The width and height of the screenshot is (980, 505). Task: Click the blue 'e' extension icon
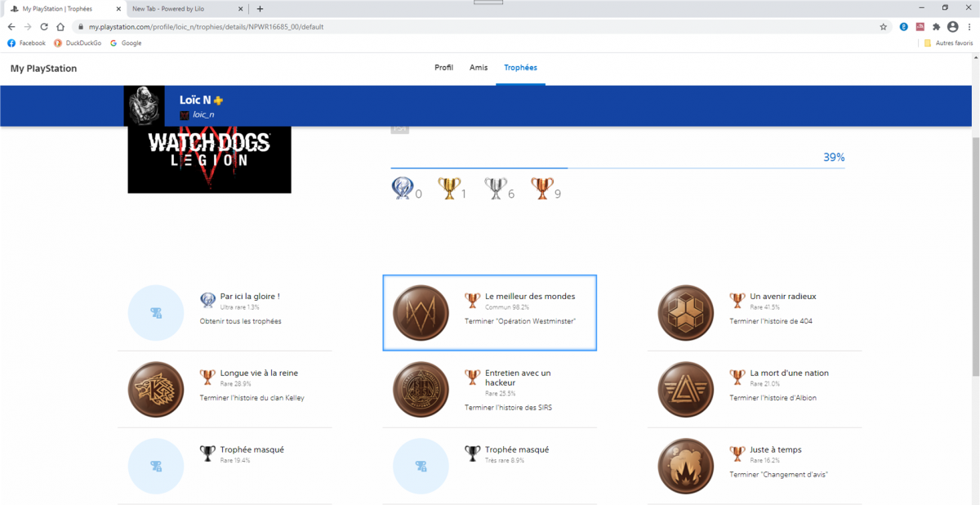coord(904,26)
